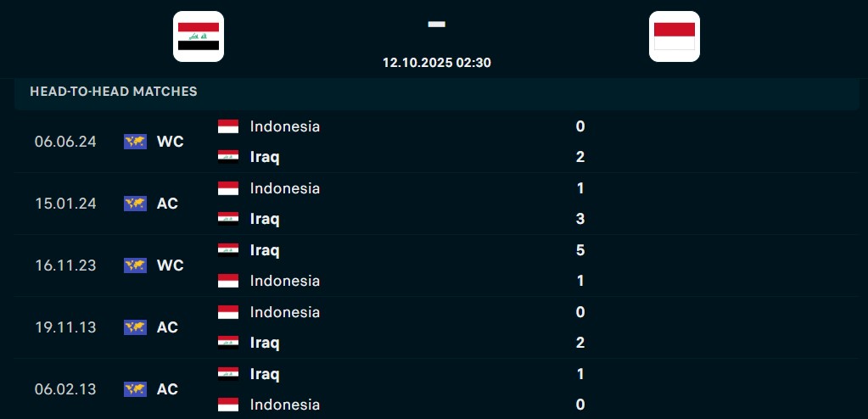Viewport: 868px width, 419px height.
Task: Click Indonesia flag in 06.06.24 match row
Action: tap(228, 126)
